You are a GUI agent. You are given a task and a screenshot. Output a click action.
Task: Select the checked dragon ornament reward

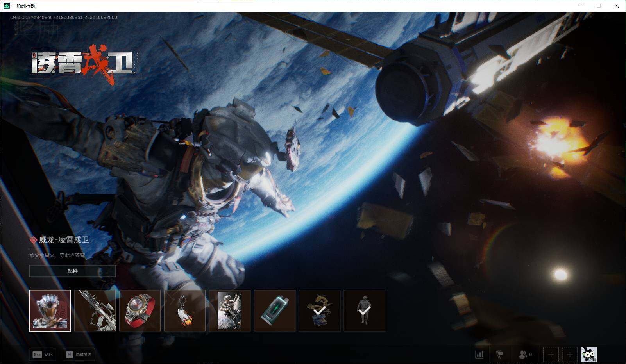[320, 310]
